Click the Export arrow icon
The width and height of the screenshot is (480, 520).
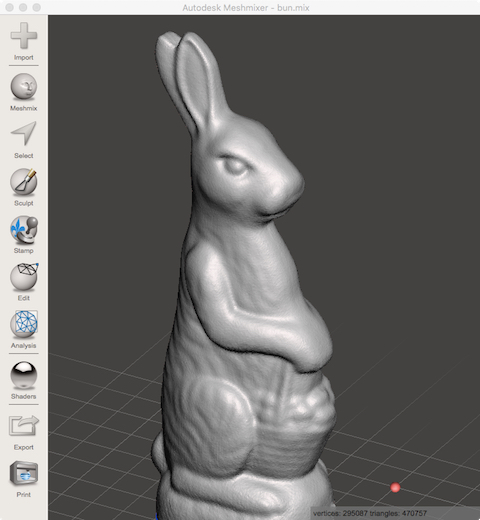24,426
